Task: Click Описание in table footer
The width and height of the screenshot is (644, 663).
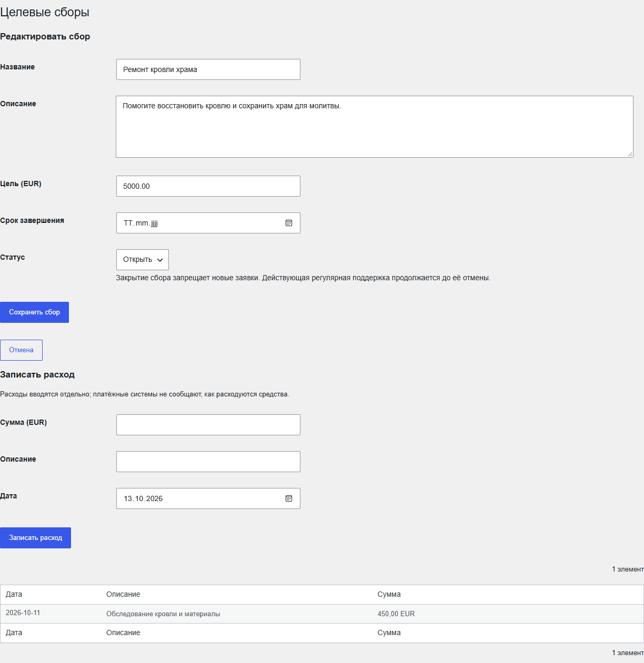Action: (123, 633)
